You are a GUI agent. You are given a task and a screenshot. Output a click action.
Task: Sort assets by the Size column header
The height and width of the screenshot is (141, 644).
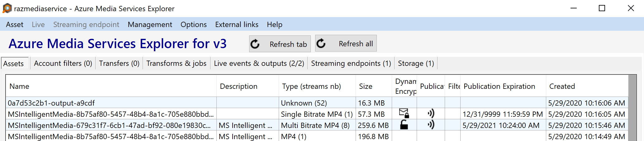(366, 86)
